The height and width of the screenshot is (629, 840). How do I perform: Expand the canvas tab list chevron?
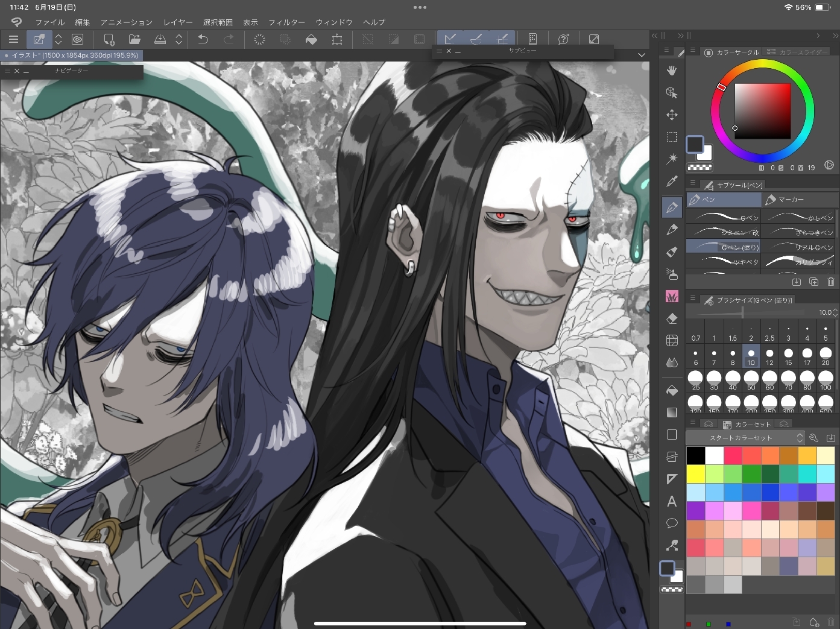point(642,55)
